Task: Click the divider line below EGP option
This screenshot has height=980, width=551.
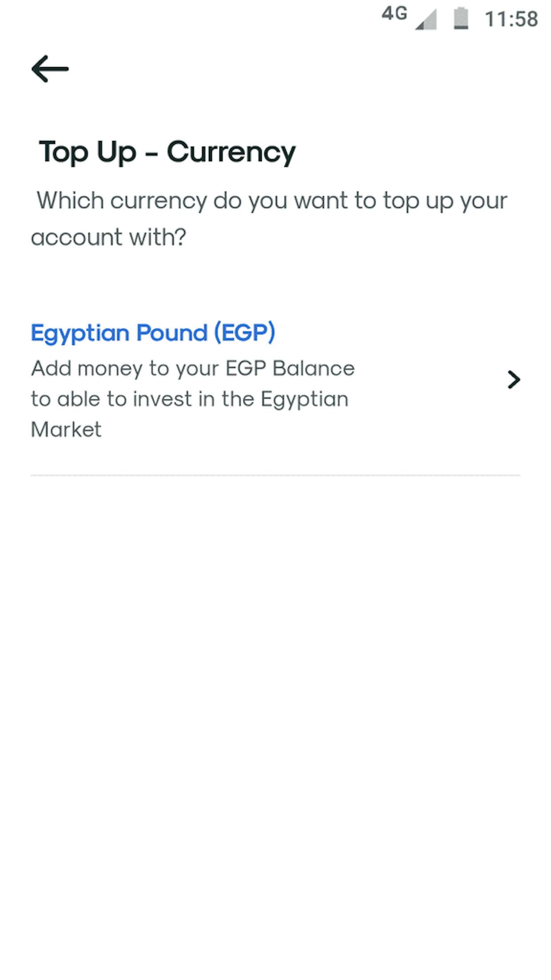Action: pos(275,475)
